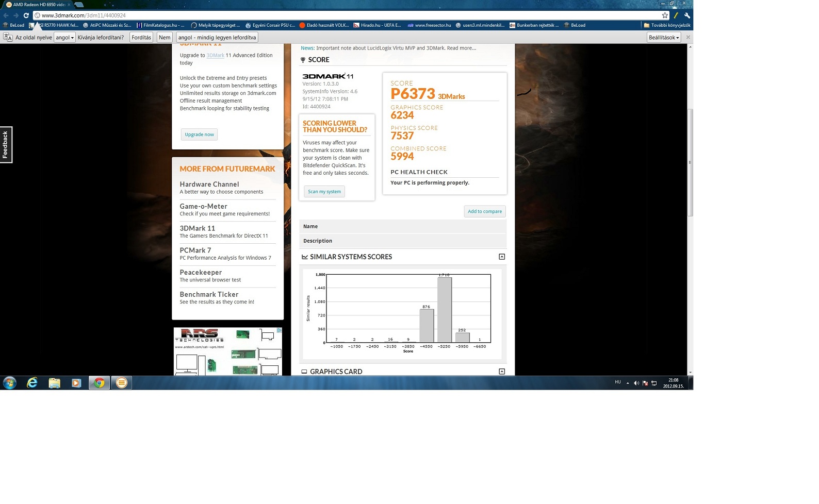Open the first BeLoad bookmark
Screen dimensions: 819x504
pyautogui.click(x=13, y=25)
